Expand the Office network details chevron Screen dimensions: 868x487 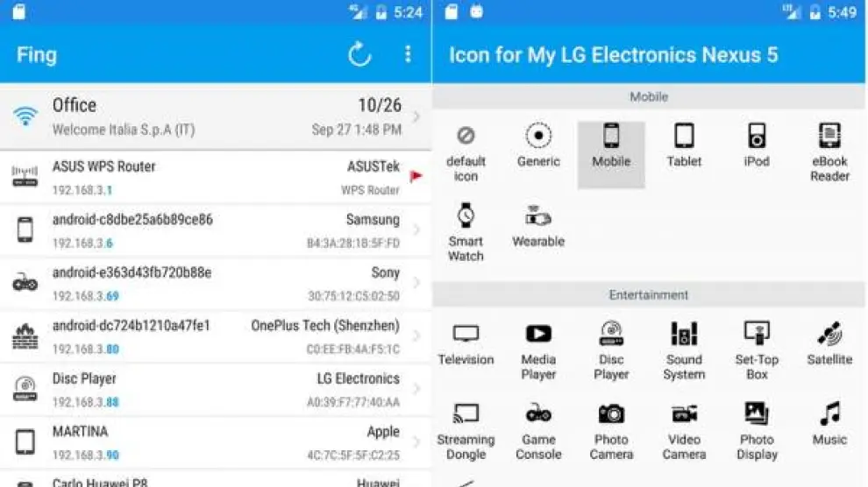click(x=416, y=116)
